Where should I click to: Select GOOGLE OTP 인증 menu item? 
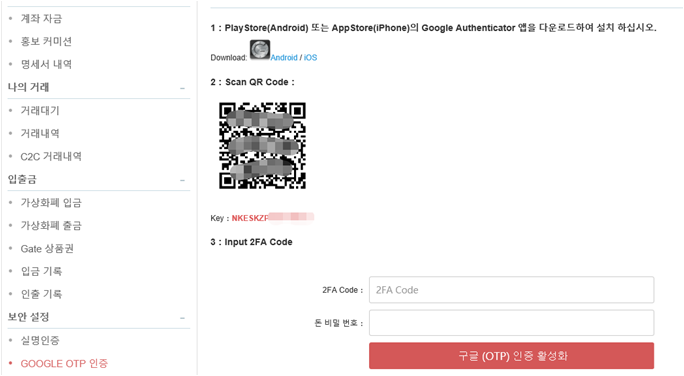[64, 363]
